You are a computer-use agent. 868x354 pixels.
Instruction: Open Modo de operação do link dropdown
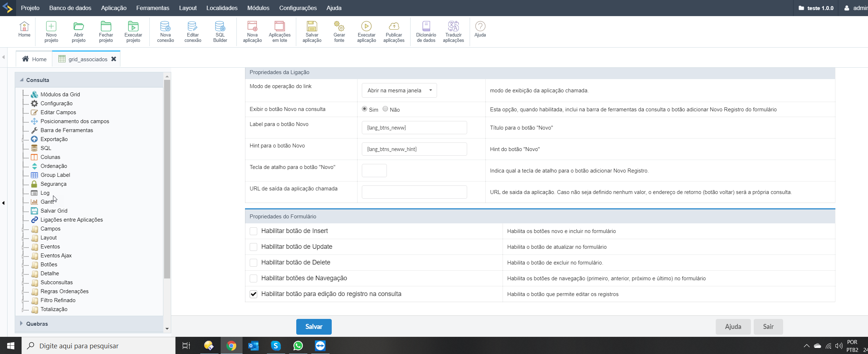pos(399,91)
